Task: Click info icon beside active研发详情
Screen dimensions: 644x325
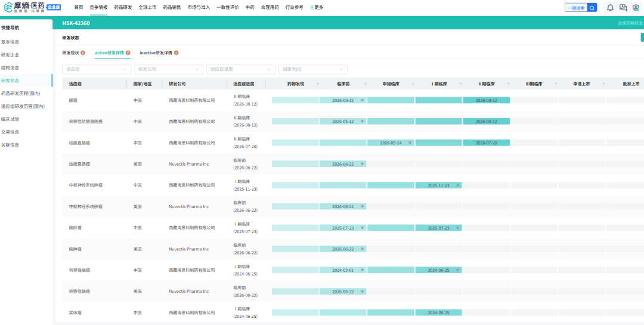Action: [x=128, y=53]
